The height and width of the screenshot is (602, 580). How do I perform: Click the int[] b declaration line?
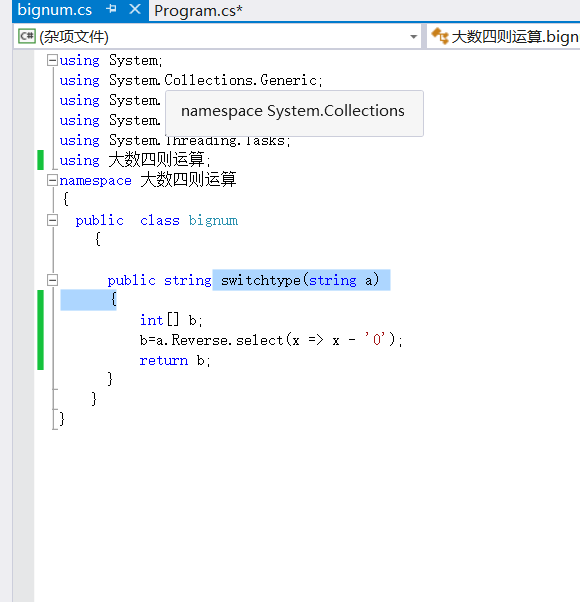[x=171, y=320]
